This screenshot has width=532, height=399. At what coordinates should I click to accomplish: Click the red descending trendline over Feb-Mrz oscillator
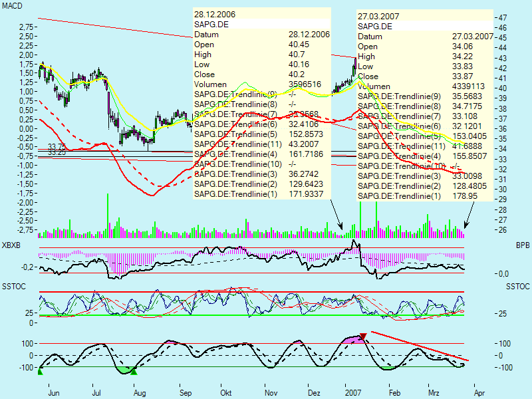[412, 344]
